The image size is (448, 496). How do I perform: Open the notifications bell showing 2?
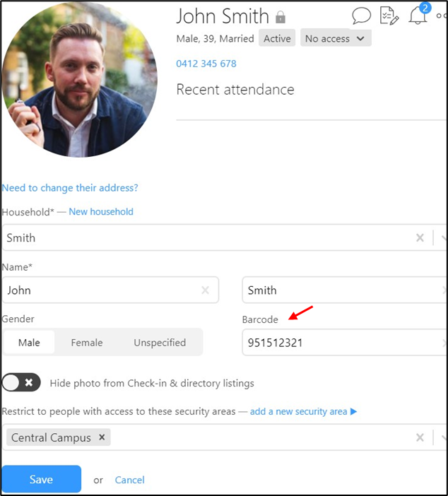(419, 14)
